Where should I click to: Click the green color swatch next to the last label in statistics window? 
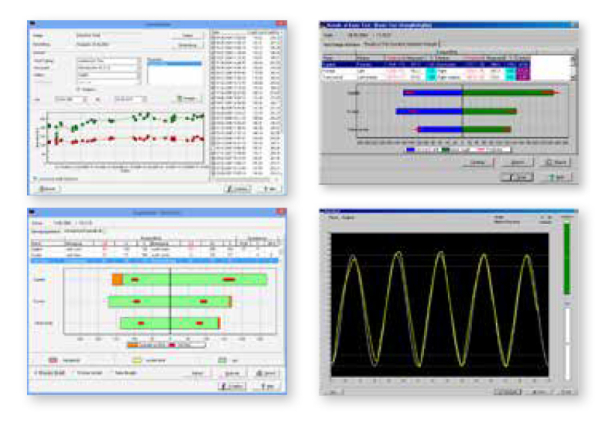(x=222, y=360)
